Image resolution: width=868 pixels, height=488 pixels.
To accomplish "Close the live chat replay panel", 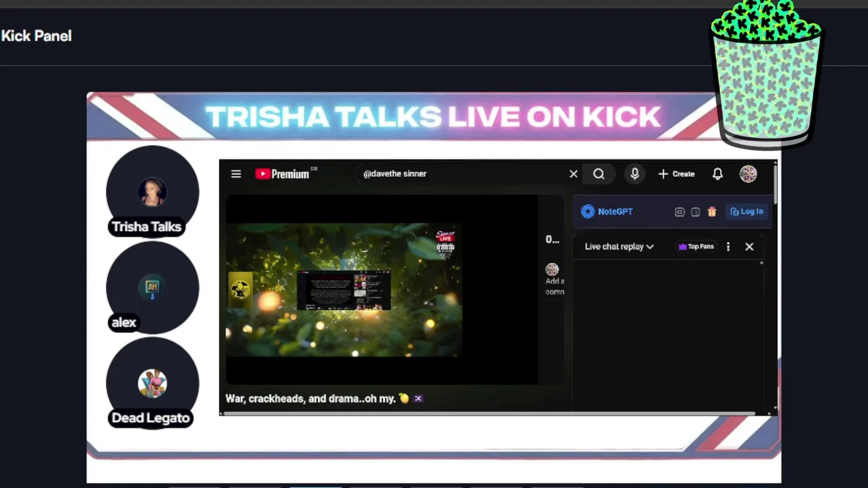I will (x=749, y=247).
